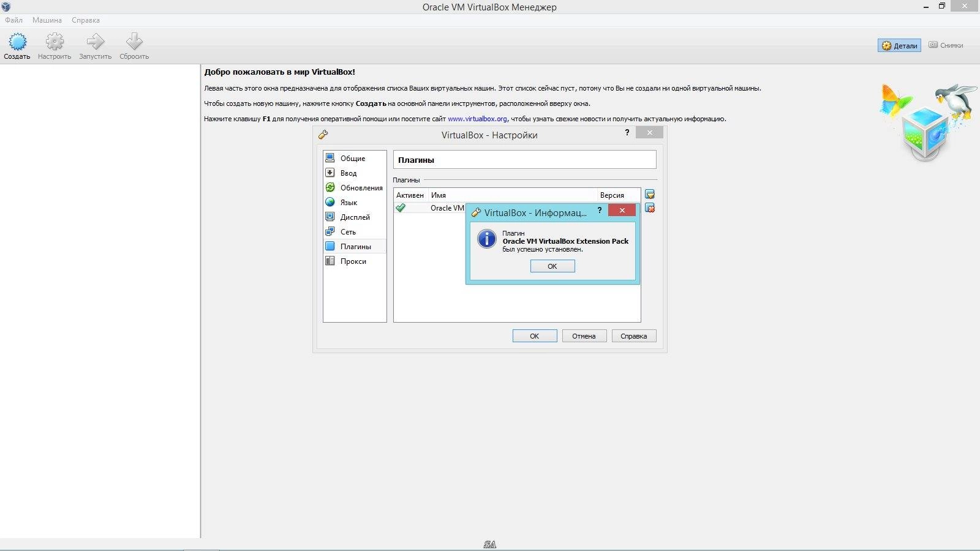
Task: Click Справка button in settings dialog
Action: pyautogui.click(x=633, y=336)
